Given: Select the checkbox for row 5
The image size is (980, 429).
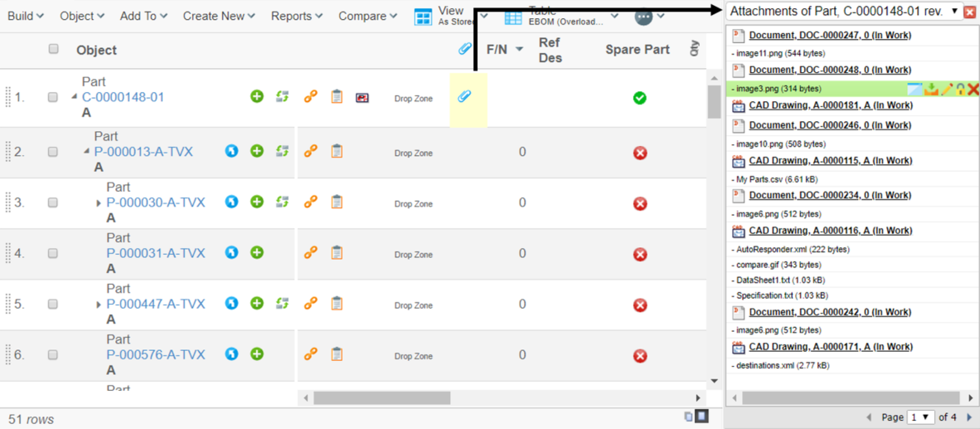Looking at the screenshot, I should [53, 305].
